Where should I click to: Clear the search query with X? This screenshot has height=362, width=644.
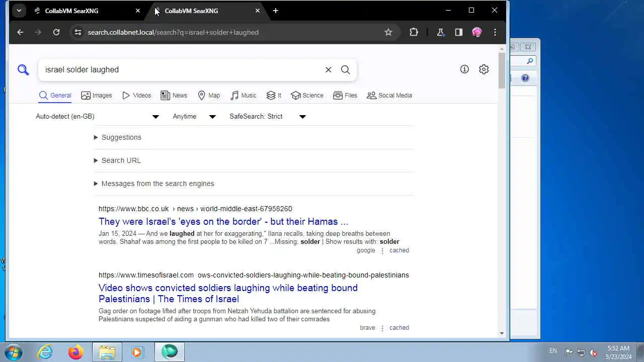[328, 70]
